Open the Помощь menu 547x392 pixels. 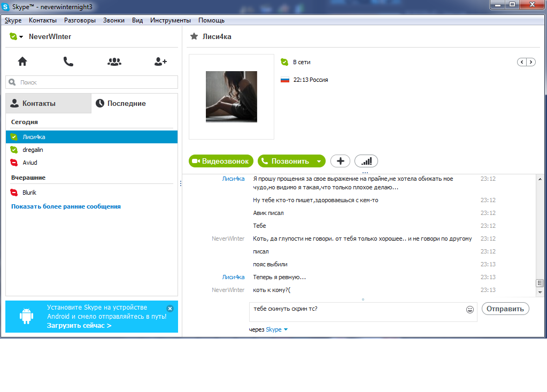[211, 20]
